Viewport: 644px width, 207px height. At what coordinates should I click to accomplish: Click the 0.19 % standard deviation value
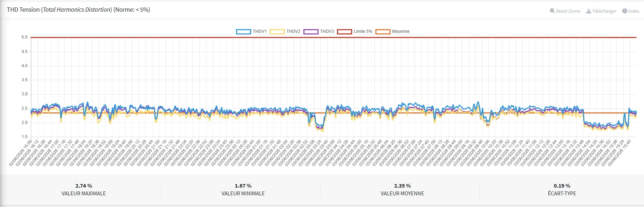point(562,186)
